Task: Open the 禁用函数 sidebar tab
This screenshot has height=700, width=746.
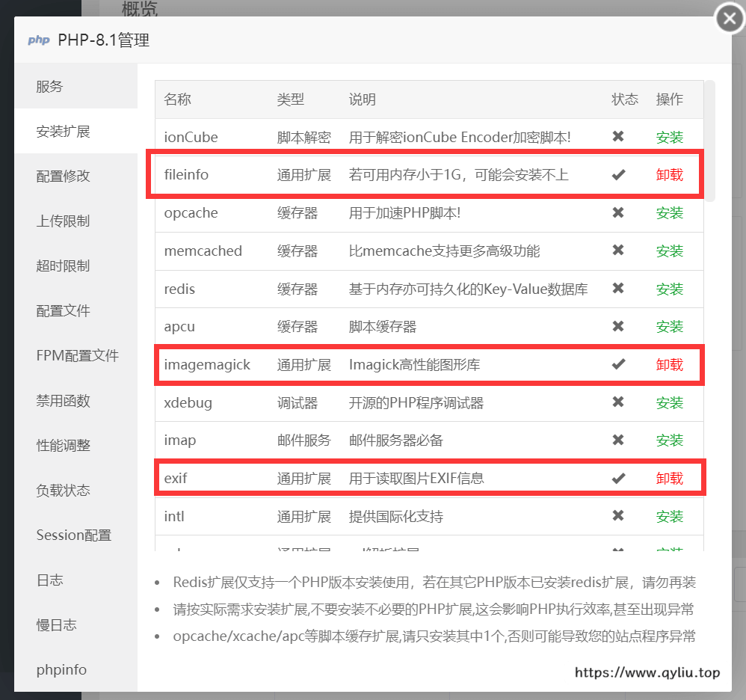Action: pos(64,401)
